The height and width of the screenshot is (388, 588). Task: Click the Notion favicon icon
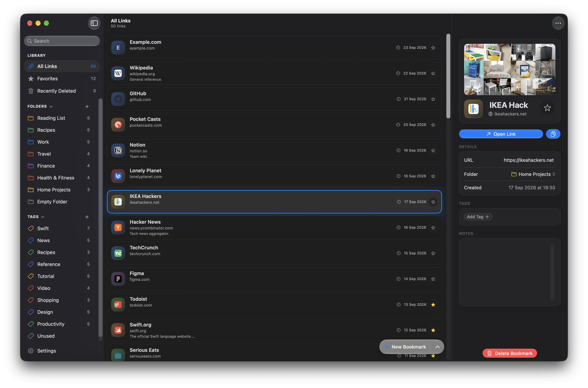coord(118,150)
